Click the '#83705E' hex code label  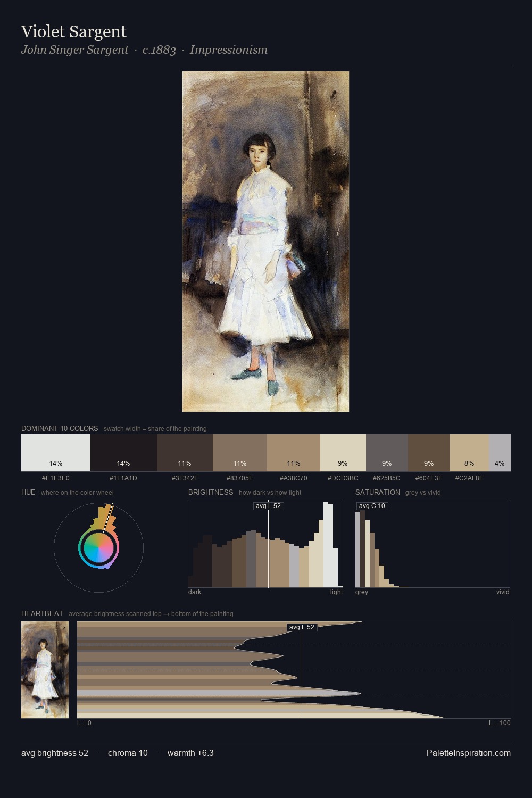[x=240, y=478]
